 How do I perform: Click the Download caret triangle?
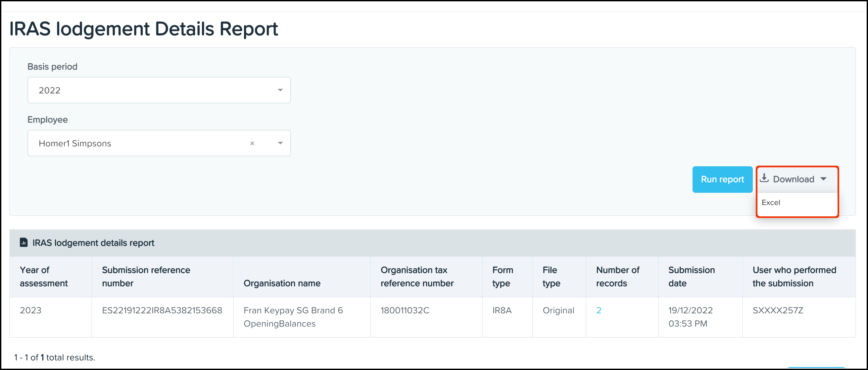coord(824,179)
